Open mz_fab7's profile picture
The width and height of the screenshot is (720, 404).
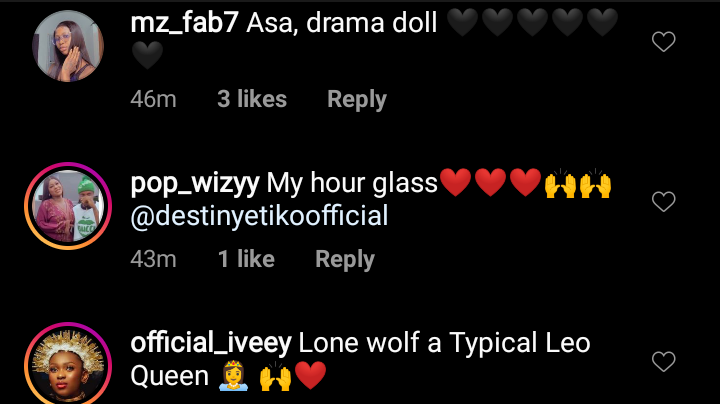tap(68, 46)
